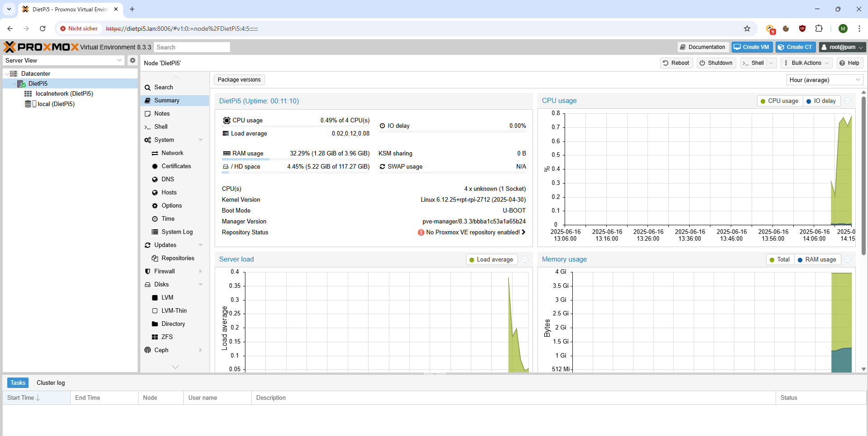Click the SWAP usage refresh icon
Screen dimensions: 868x436
(x=382, y=166)
